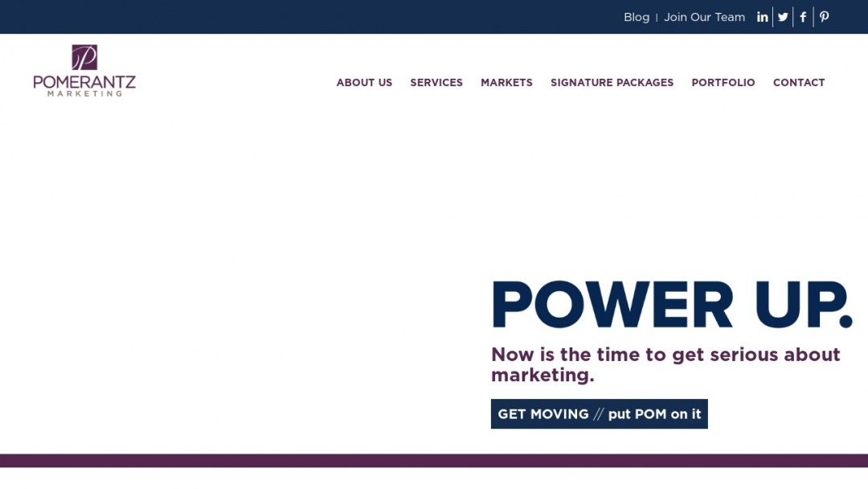This screenshot has width=868, height=489.
Task: Open the Facebook icon link
Action: click(x=802, y=16)
